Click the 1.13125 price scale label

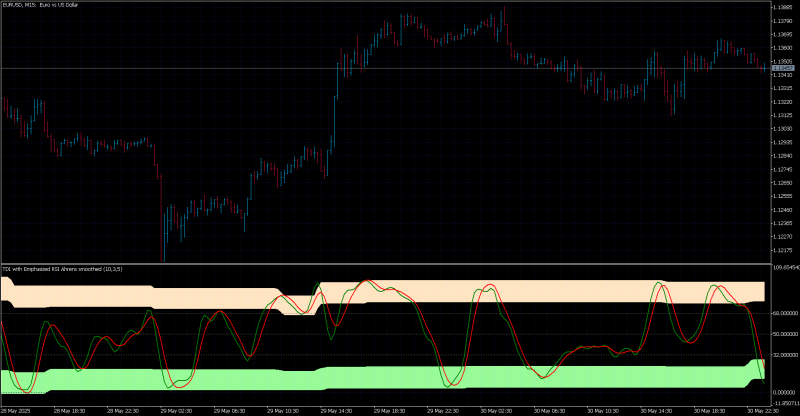pyautogui.click(x=783, y=115)
